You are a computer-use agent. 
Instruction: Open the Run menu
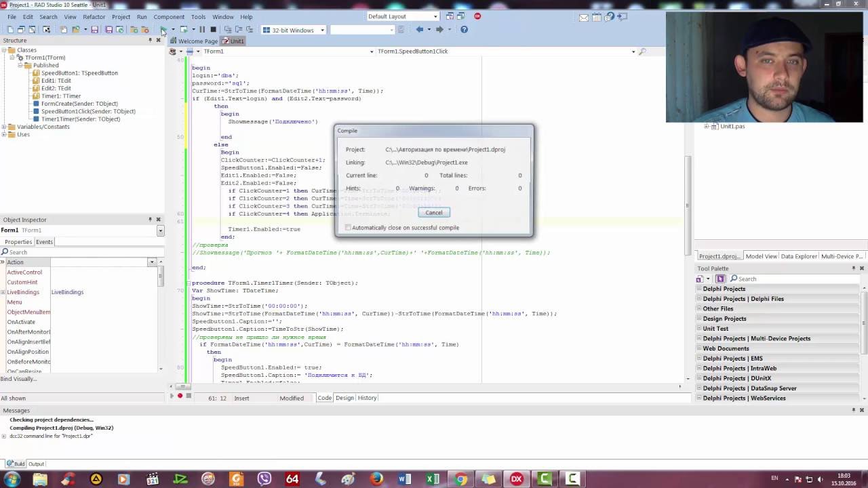tap(142, 16)
